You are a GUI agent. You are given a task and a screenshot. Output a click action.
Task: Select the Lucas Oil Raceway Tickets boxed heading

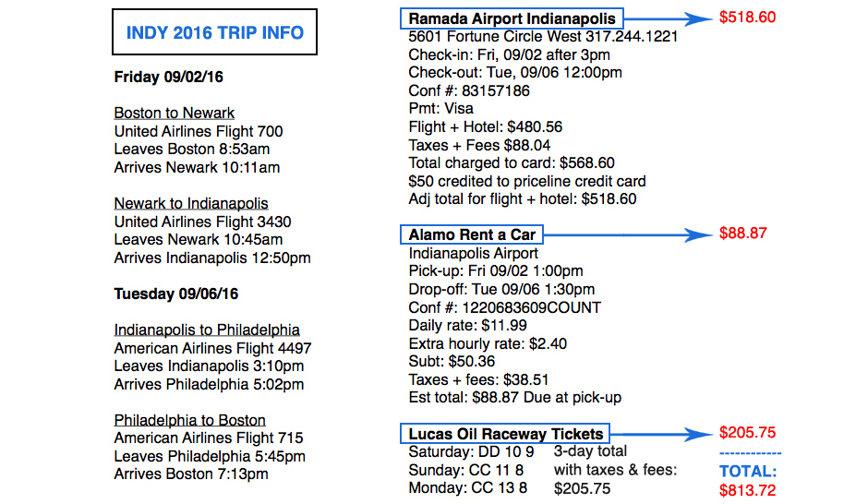click(506, 434)
